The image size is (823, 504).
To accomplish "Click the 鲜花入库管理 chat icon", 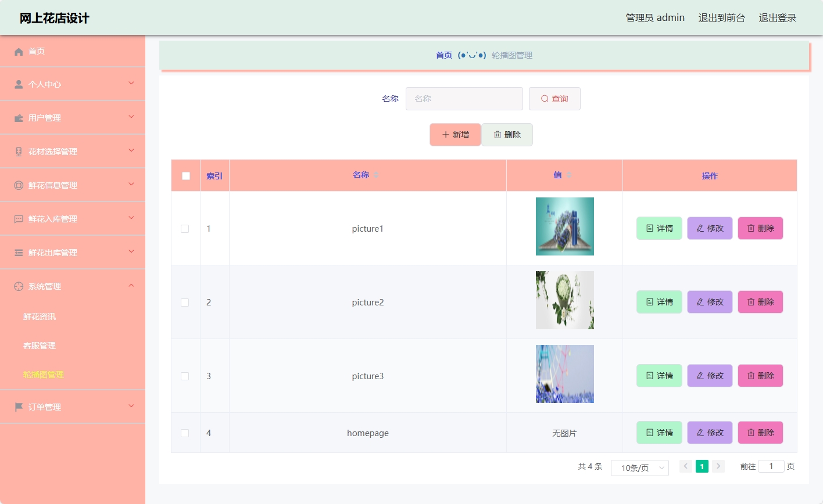I will 19,218.
